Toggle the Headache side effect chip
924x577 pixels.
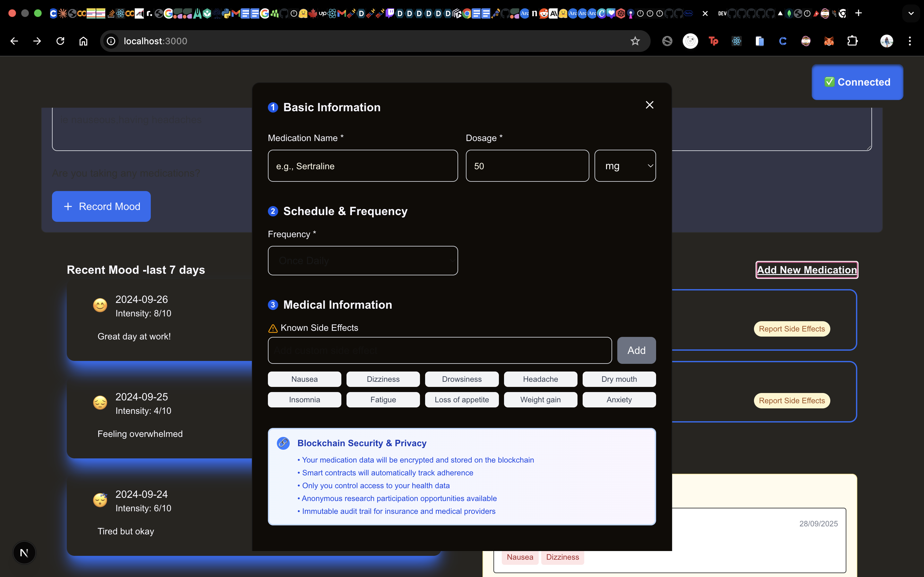[x=540, y=379]
